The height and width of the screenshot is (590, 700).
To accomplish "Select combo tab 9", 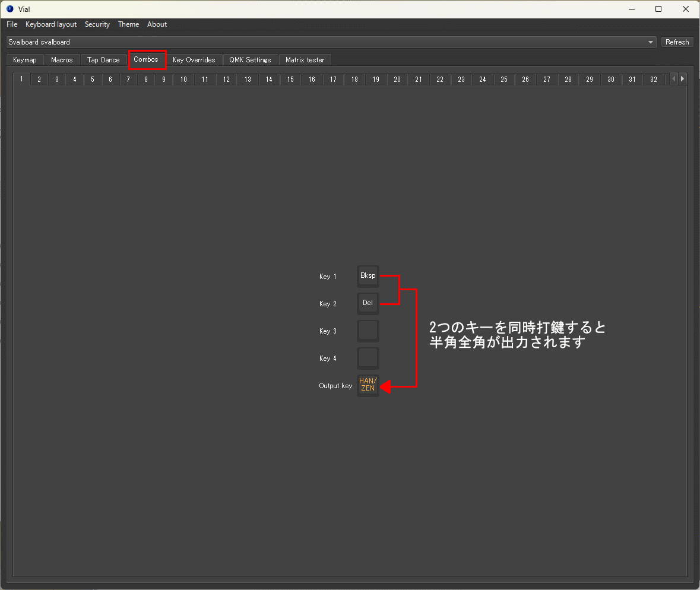I will [164, 80].
